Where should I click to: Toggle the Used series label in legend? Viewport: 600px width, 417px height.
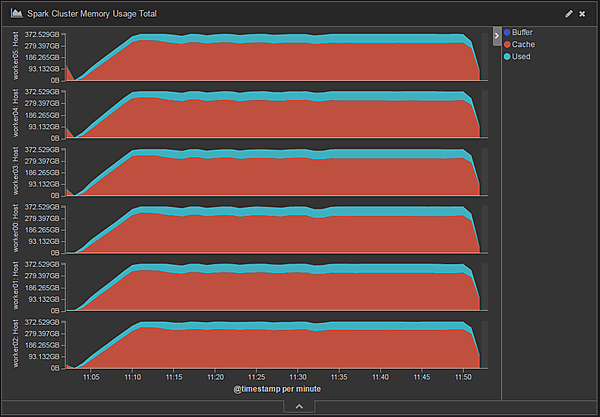(x=522, y=57)
